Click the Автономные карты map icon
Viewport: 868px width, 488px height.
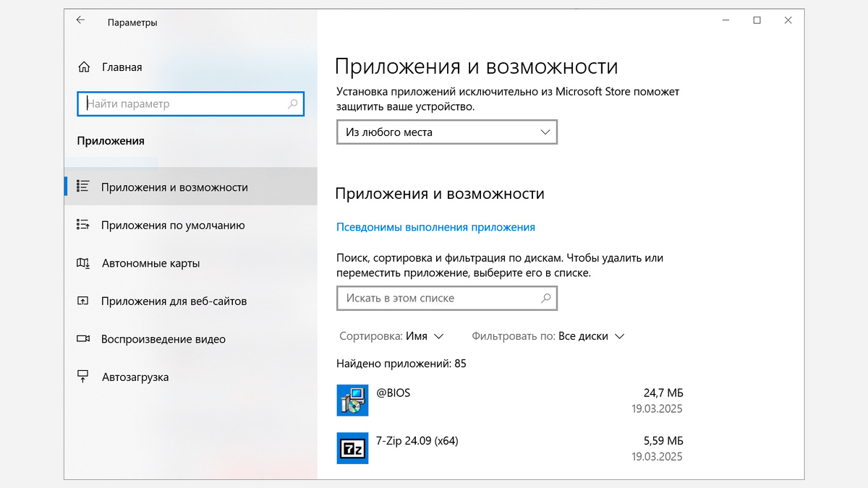point(82,263)
